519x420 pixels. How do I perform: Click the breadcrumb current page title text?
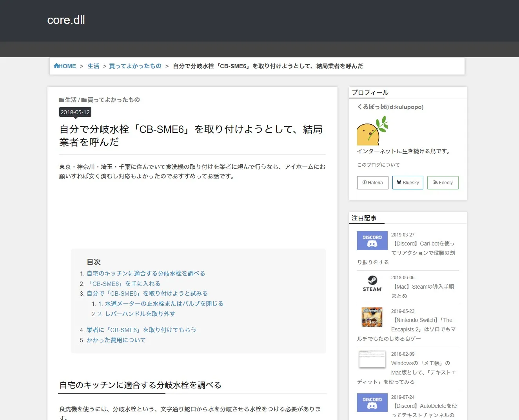pyautogui.click(x=268, y=66)
